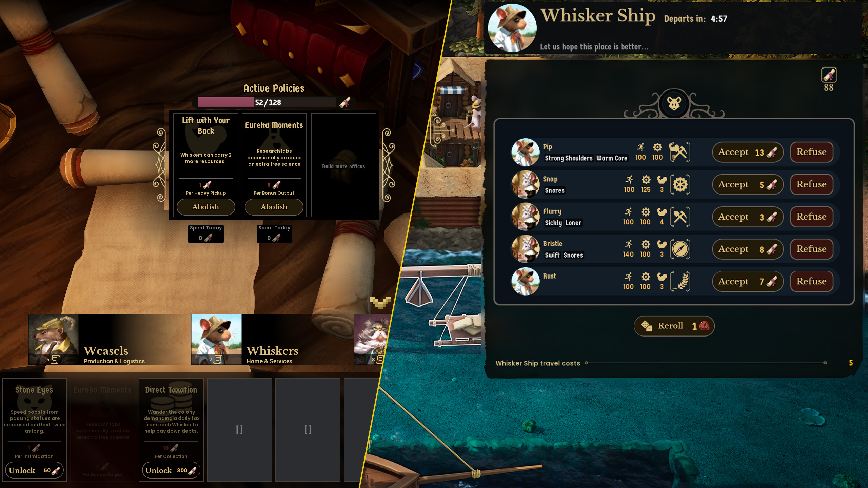
Task: Click the Whisker Ship travel costs slider
Action: tap(706, 363)
